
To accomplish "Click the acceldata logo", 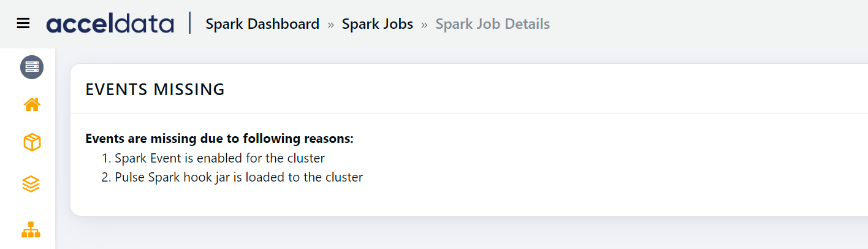I will coord(110,24).
